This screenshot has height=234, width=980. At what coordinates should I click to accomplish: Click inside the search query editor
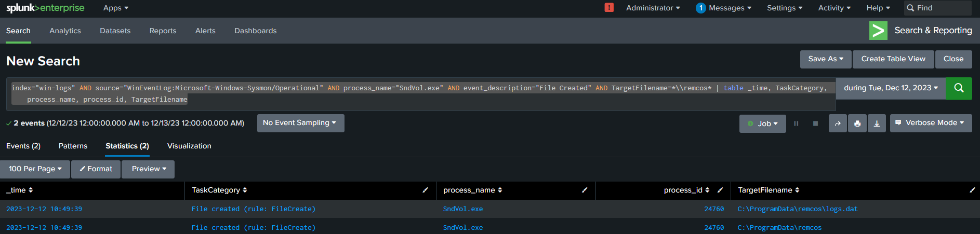pyautogui.click(x=421, y=94)
